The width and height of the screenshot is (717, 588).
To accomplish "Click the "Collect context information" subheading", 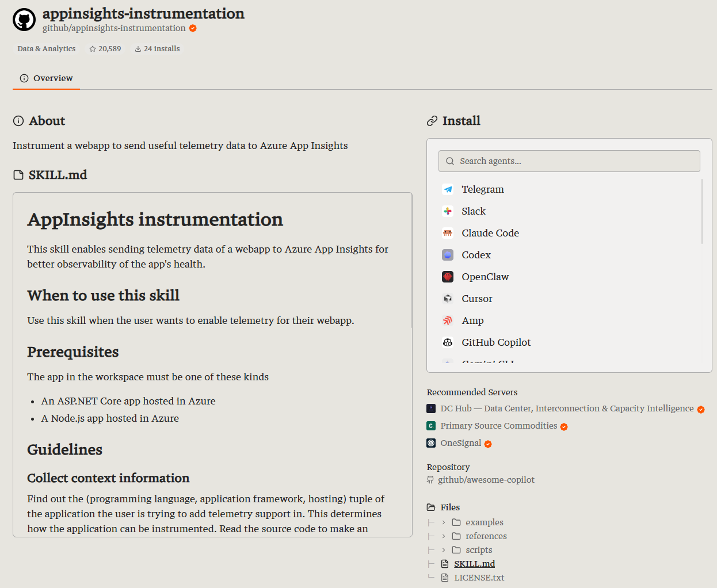I will [x=108, y=478].
